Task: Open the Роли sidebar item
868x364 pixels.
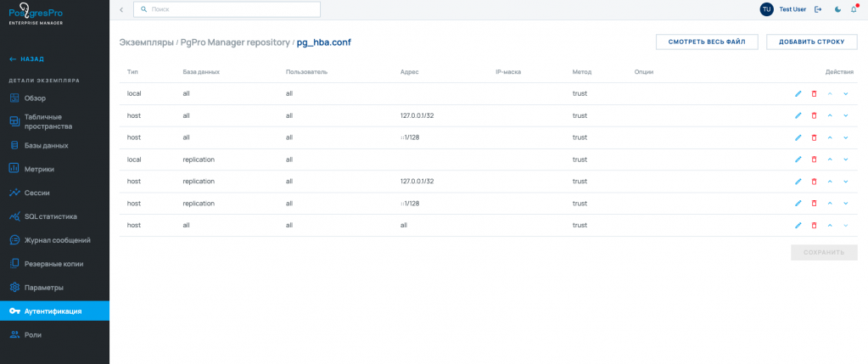Action: pyautogui.click(x=33, y=335)
